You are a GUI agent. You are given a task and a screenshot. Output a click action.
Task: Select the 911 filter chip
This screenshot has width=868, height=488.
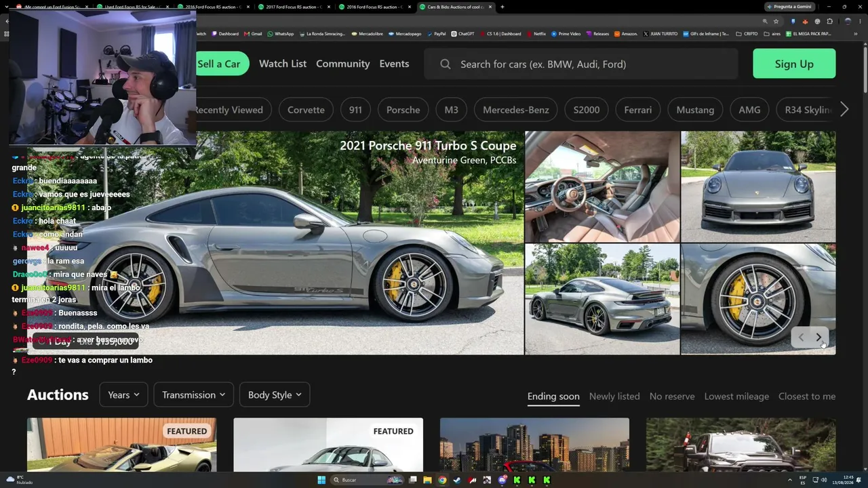point(355,110)
